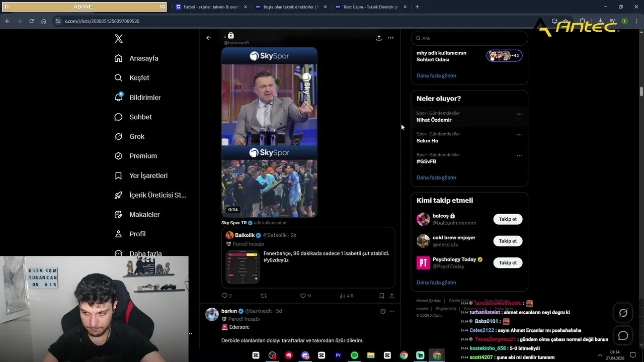The width and height of the screenshot is (644, 362).
Task: Repost the Sky Spor quote post
Action: point(263,296)
